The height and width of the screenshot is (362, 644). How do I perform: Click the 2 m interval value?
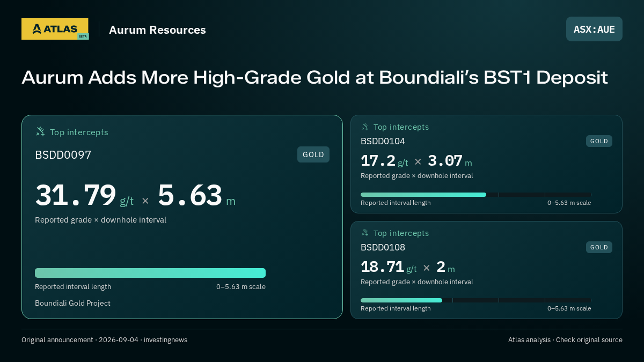445,267
